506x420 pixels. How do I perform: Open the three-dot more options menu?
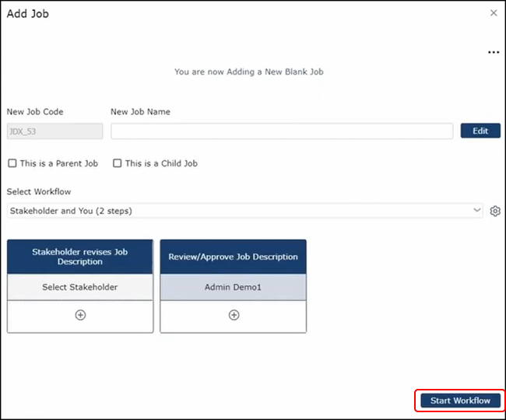coord(493,52)
